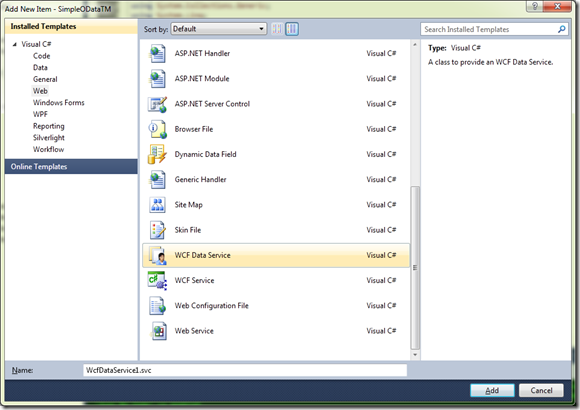Viewport: 580px width, 410px height.
Task: Click the Add button
Action: click(492, 390)
